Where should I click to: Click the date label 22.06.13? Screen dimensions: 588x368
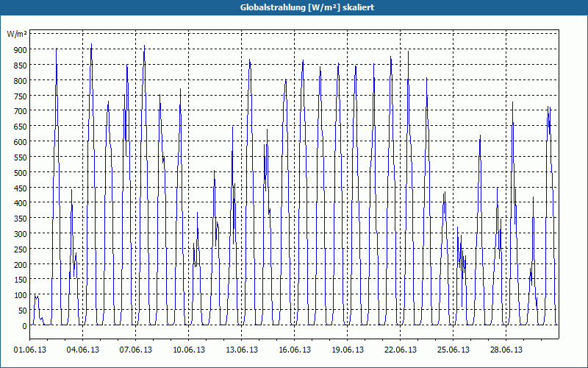[x=400, y=350]
